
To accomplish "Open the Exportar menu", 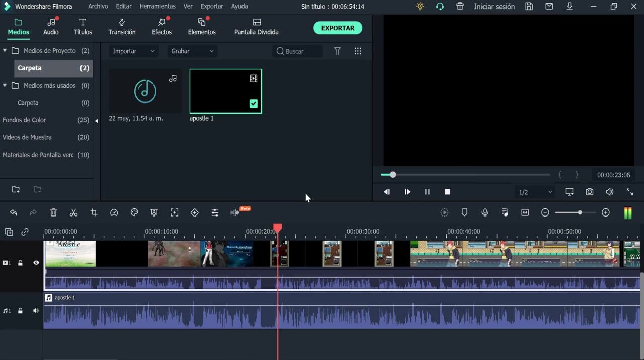I will [x=212, y=6].
